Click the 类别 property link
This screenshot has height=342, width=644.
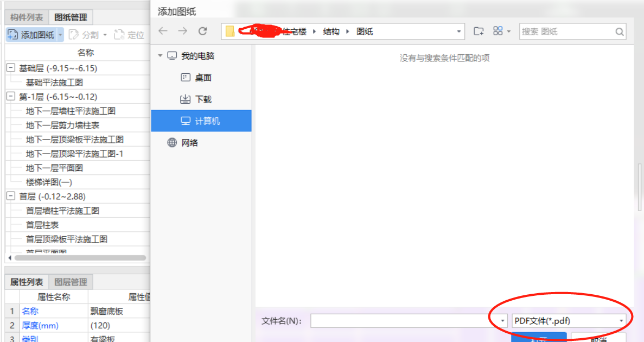(30, 339)
